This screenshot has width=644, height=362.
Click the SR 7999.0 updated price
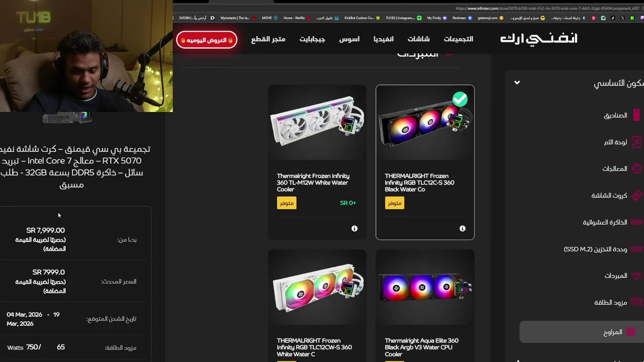click(x=48, y=271)
